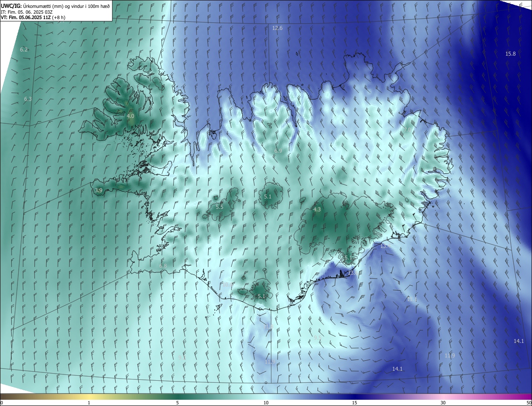
Task: Click the legend tick label "15"
Action: [355, 403]
